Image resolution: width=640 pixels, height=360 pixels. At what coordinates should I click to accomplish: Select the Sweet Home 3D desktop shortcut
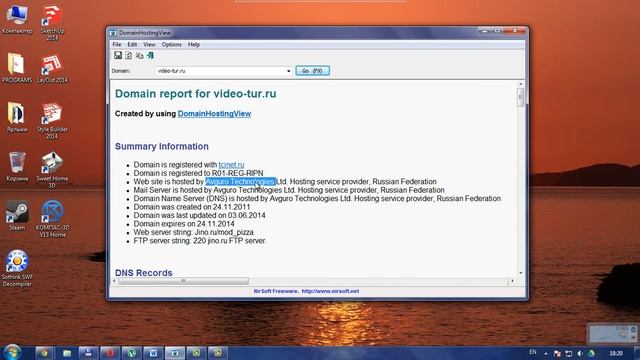tap(52, 170)
